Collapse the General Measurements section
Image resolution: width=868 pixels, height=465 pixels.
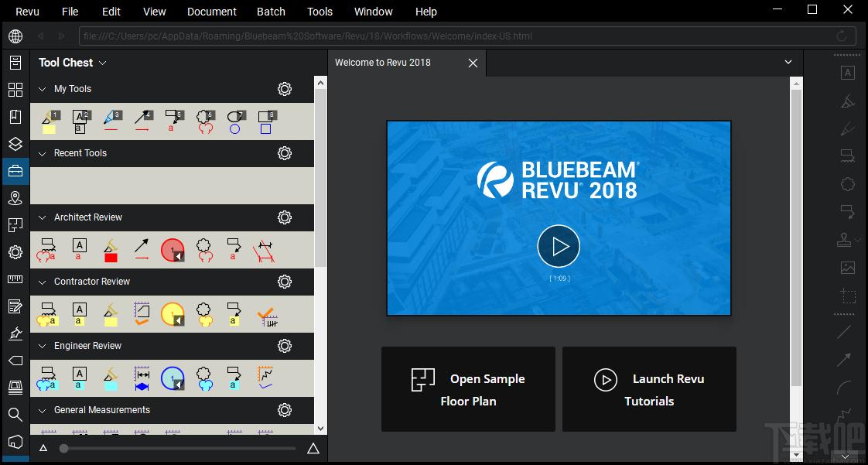(42, 411)
